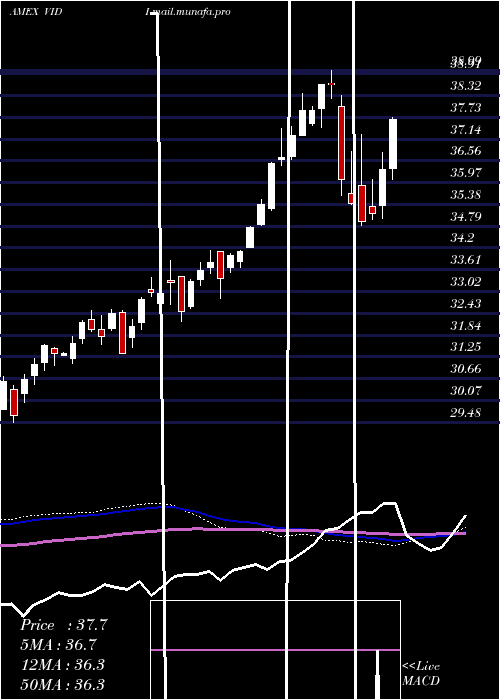Click the 31.84 price axis label
The width and height of the screenshot is (500, 700).
coord(466,326)
